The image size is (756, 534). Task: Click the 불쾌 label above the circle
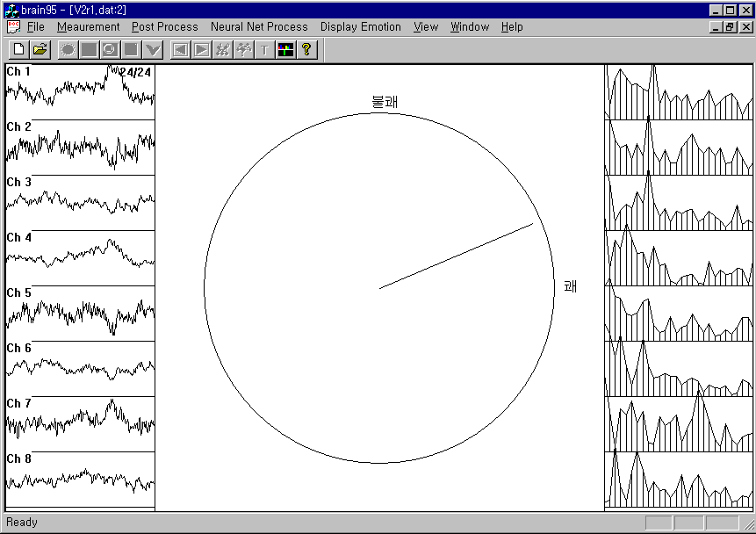tap(385, 102)
